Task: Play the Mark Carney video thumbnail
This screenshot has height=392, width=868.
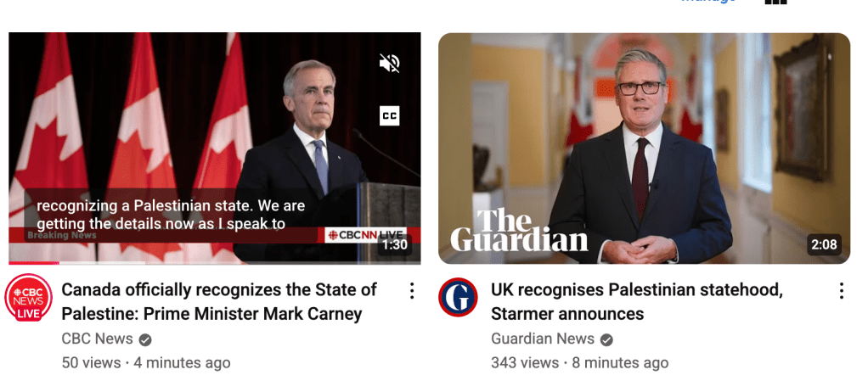Action: 215,148
